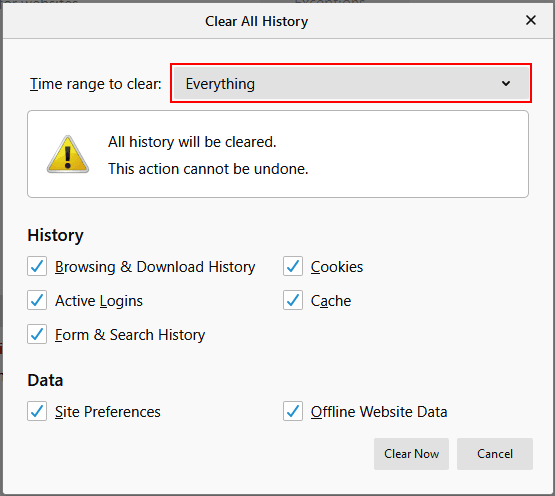555x496 pixels.
Task: Uncheck the Active Logins checkbox
Action: 37,300
